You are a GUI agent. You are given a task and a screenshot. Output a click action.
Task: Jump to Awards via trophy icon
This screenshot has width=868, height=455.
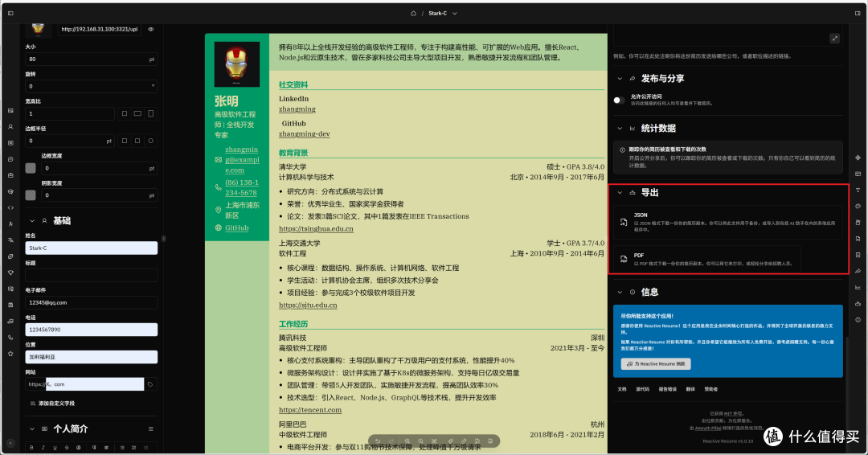point(10,273)
